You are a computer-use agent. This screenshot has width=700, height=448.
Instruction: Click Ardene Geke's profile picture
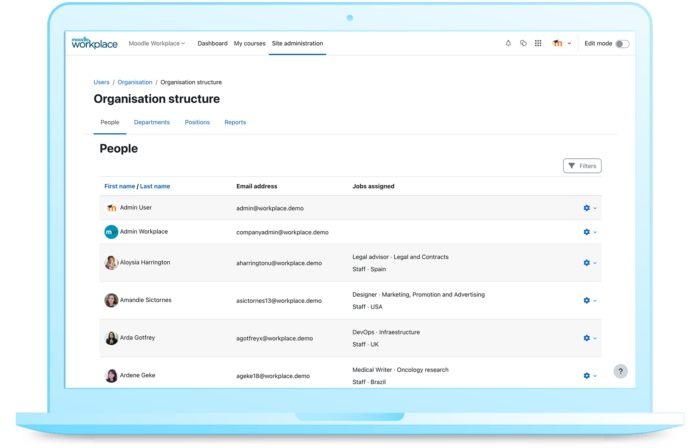111,376
